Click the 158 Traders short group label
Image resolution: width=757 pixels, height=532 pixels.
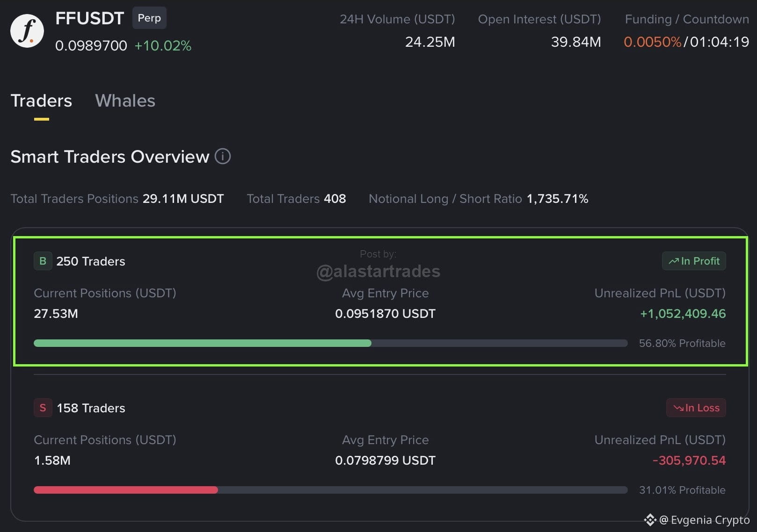pos(91,408)
